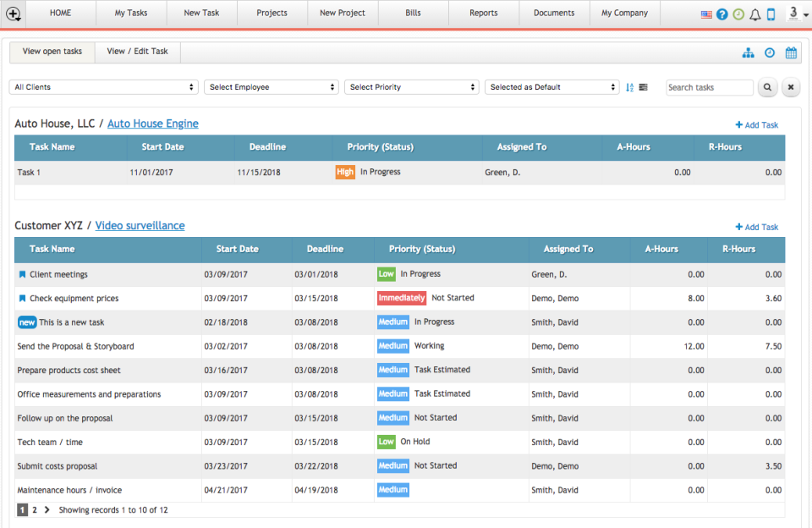Image resolution: width=812 pixels, height=528 pixels.
Task: Open the Video surveillance project link
Action: tap(140, 225)
